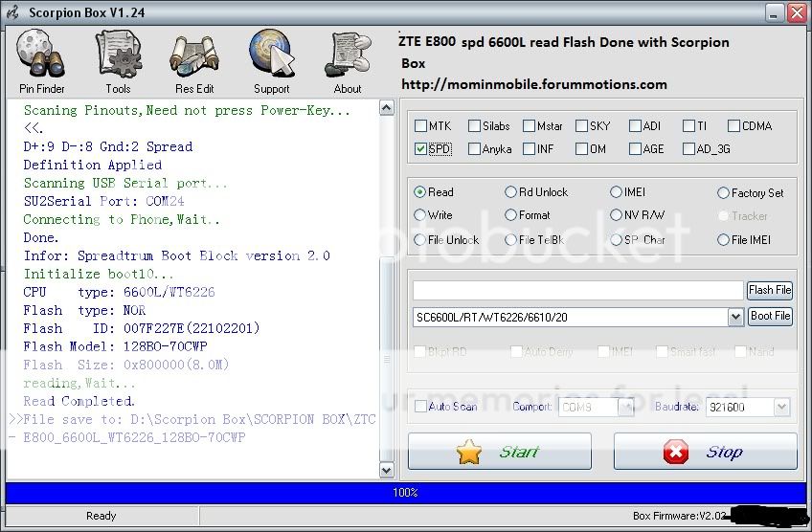The image size is (812, 532).
Task: Click the 'SU2Serial Port: COM24' log line
Action: pos(103,201)
